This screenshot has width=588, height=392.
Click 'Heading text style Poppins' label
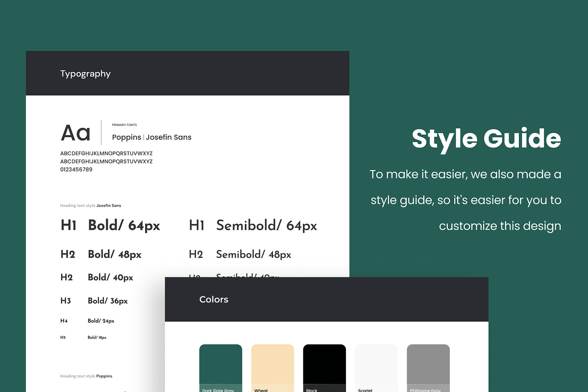[86, 376]
